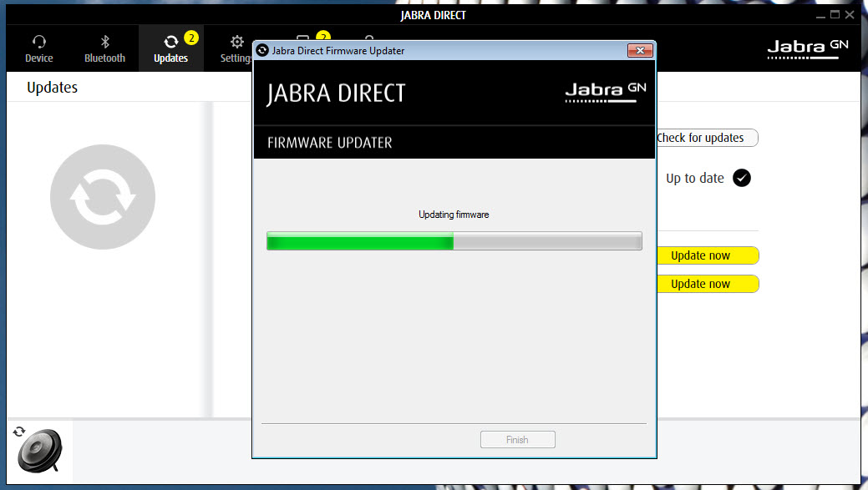Image resolution: width=868 pixels, height=490 pixels.
Task: Click the Bluetooth symbol icon
Action: point(105,42)
